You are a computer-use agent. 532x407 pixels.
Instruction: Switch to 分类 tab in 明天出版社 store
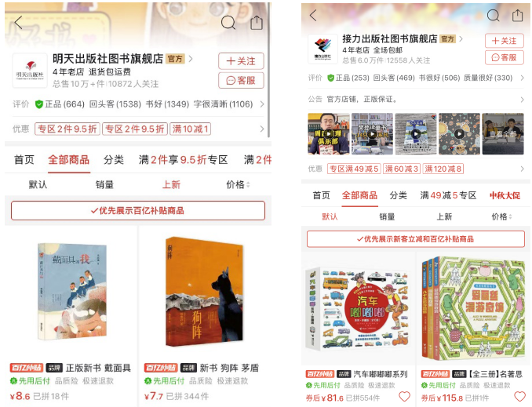coord(114,160)
